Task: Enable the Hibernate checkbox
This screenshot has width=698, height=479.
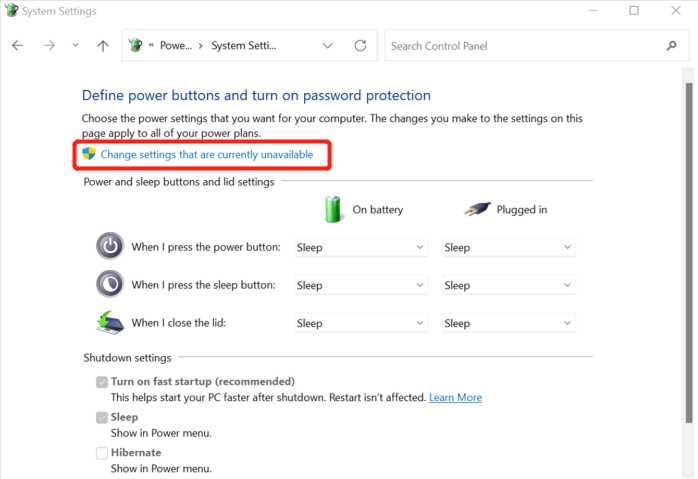Action: point(102,453)
